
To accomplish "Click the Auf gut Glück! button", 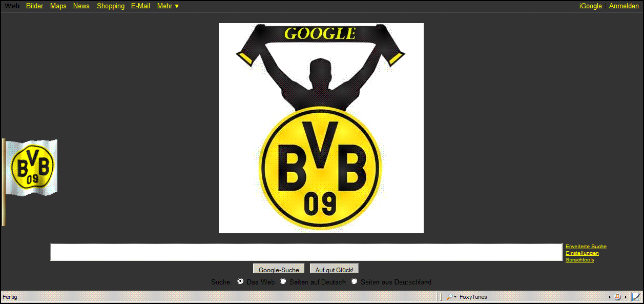I will [334, 270].
